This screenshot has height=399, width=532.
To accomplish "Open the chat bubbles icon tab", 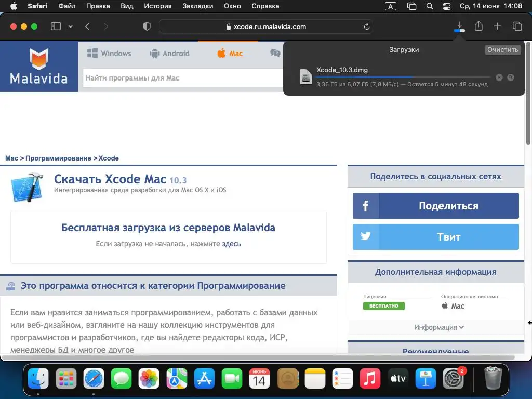I will point(275,53).
